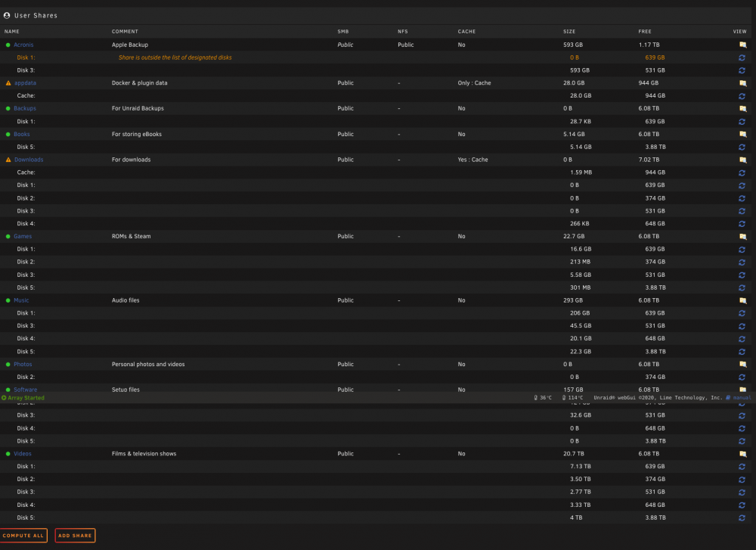The height and width of the screenshot is (550, 756).
Task: Click the COMMENT column header
Action: point(125,31)
